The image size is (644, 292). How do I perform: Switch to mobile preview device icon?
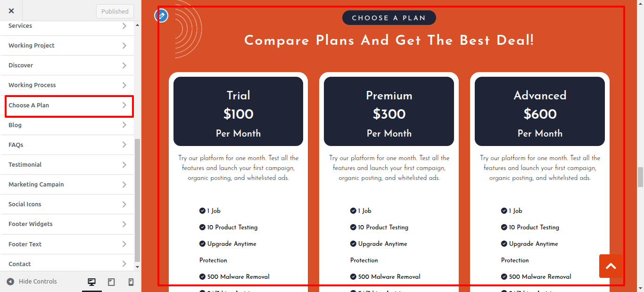tap(131, 282)
